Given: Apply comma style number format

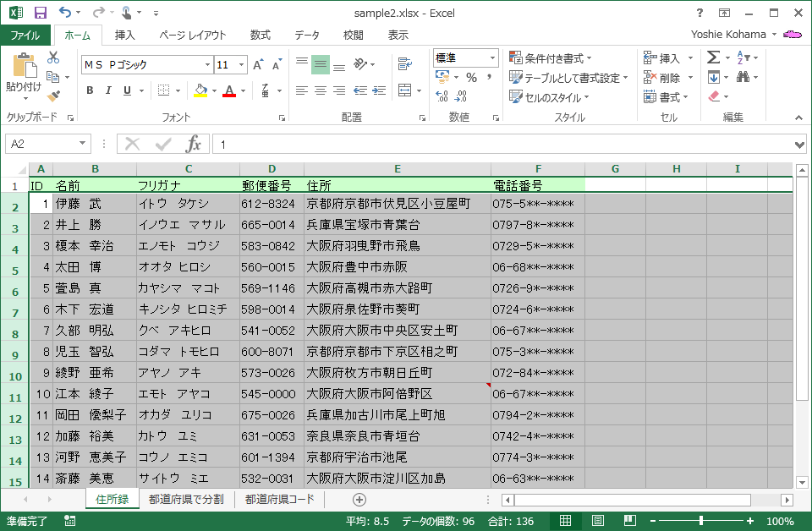Looking at the screenshot, I should pos(489,78).
